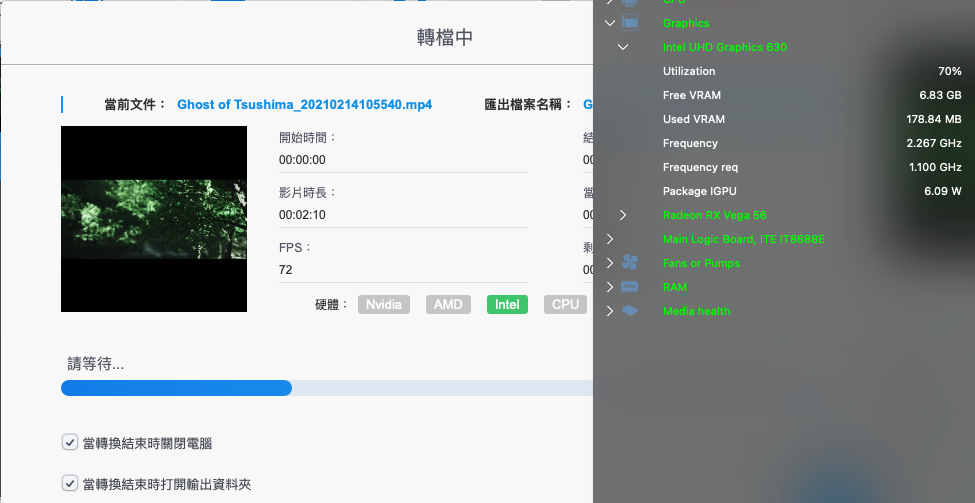Click the 硬體 hardware label
Screen dimensions: 975x503
(332, 305)
